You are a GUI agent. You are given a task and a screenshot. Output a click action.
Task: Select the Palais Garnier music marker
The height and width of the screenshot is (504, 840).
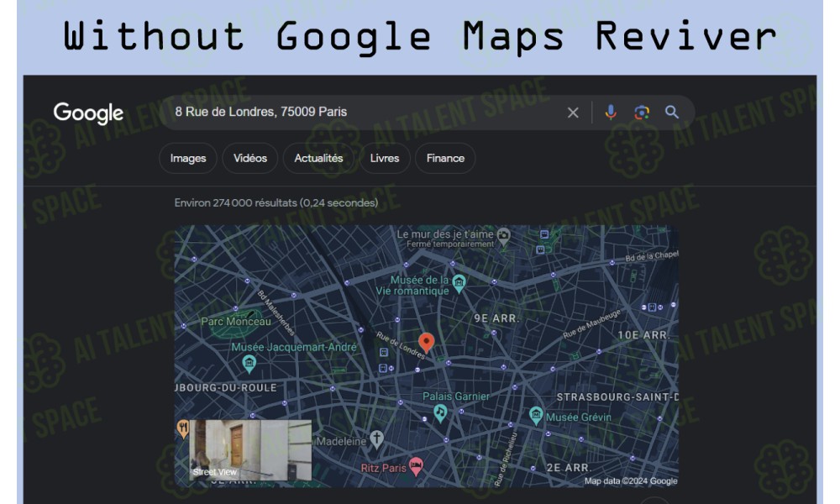(440, 413)
